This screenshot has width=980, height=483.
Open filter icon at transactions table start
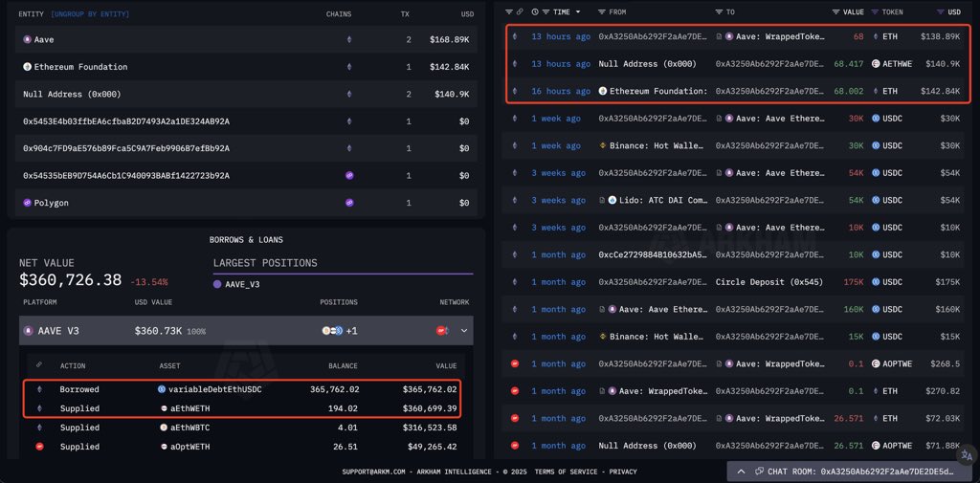click(509, 11)
